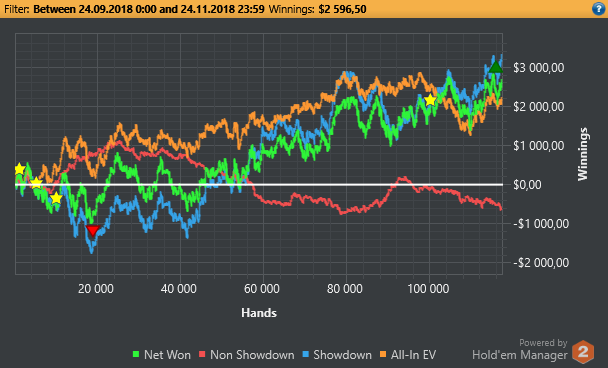The width and height of the screenshot is (608, 368).
Task: Click the filter date range text
Action: point(149,9)
